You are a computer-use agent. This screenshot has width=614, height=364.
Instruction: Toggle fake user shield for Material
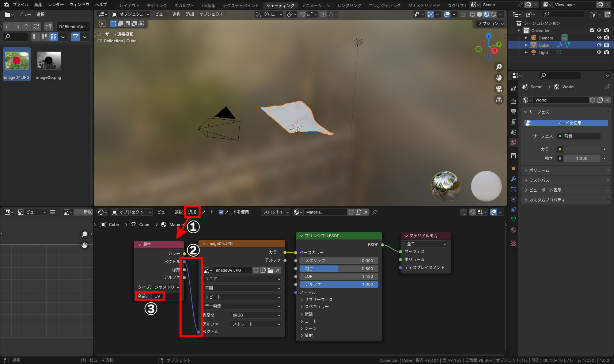click(x=351, y=212)
